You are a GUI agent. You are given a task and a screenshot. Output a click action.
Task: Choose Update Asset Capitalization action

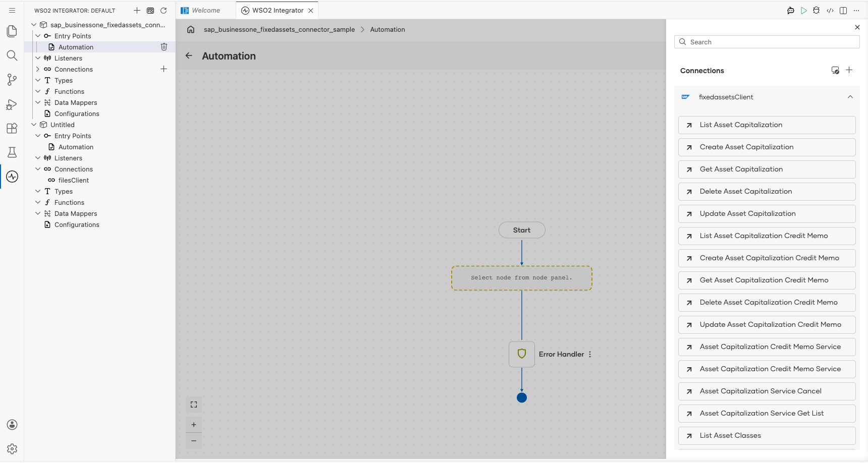coord(767,214)
